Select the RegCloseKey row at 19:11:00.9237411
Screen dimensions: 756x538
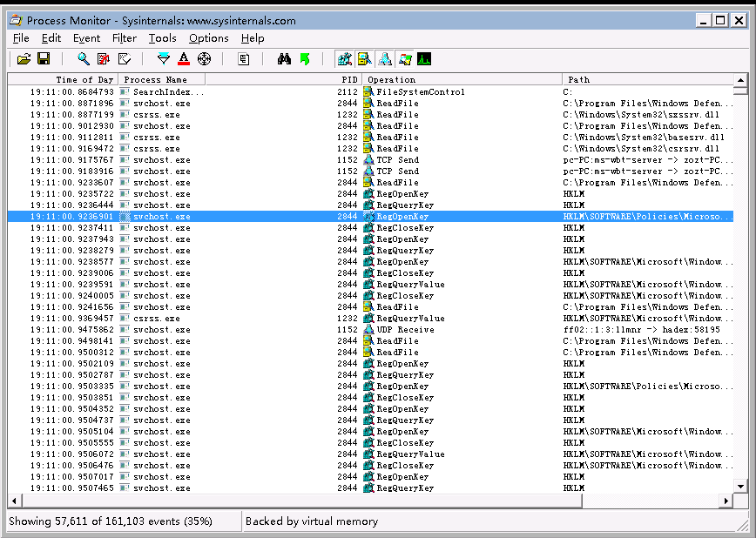click(370, 227)
